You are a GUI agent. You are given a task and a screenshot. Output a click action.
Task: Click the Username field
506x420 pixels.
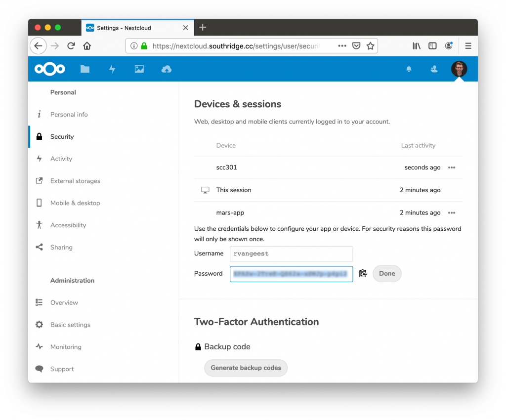pos(291,254)
